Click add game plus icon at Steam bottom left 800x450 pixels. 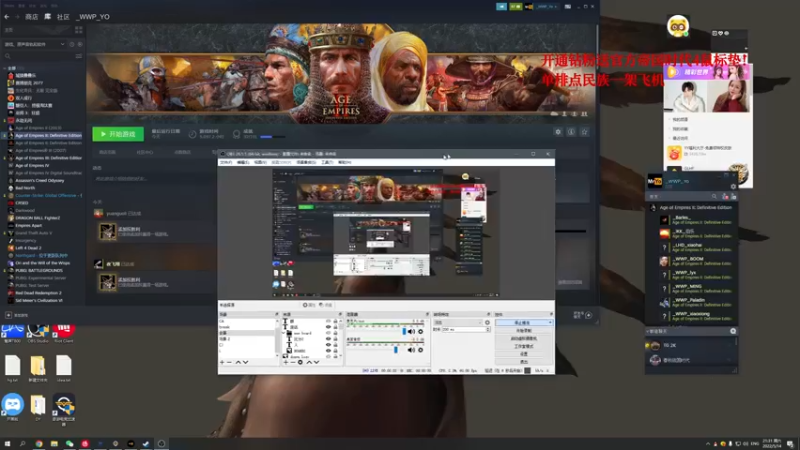pos(8,315)
